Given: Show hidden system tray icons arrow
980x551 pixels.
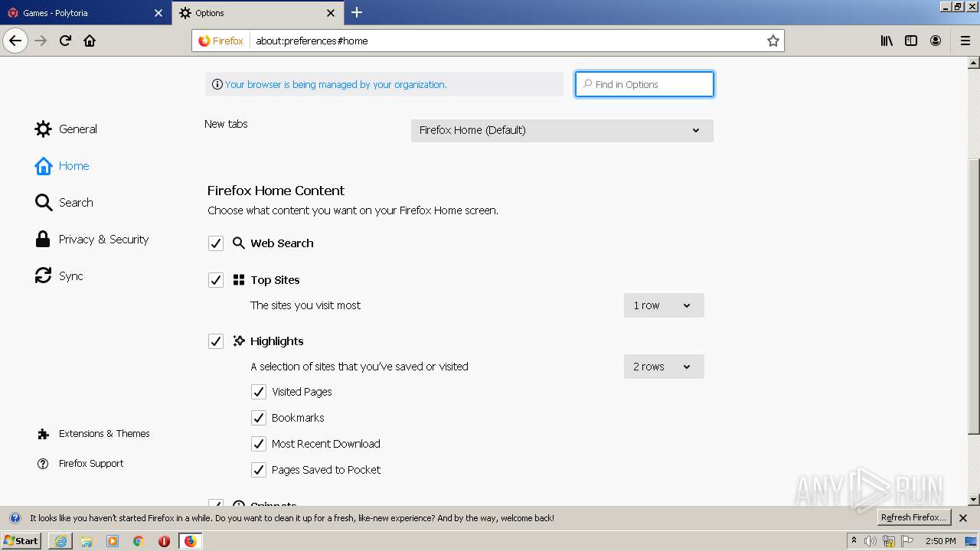Looking at the screenshot, I should coord(854,540).
